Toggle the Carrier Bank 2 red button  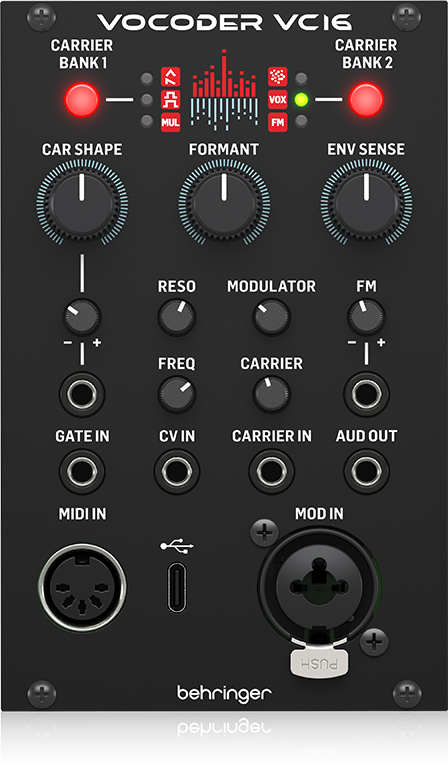point(366,100)
